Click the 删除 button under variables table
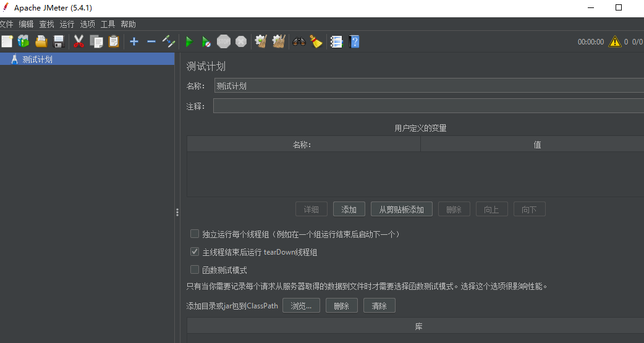 click(x=454, y=209)
